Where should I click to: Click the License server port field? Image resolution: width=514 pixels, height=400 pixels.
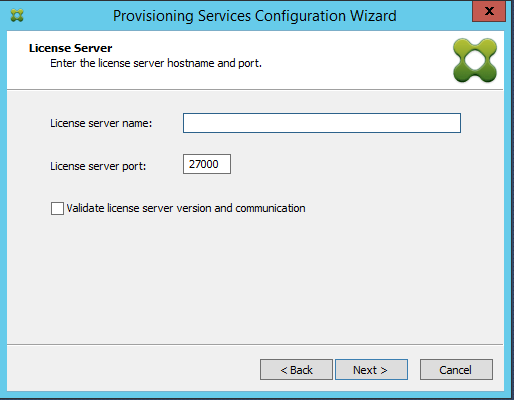207,164
